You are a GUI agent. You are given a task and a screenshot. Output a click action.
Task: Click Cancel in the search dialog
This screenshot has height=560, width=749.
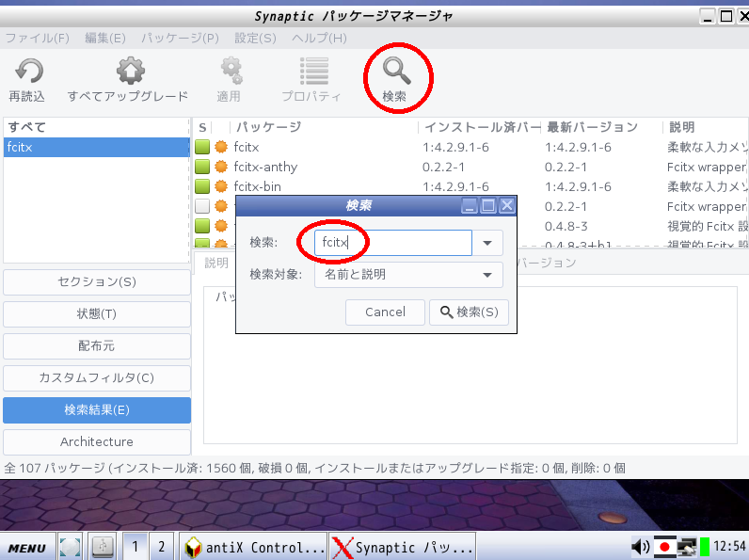(385, 312)
